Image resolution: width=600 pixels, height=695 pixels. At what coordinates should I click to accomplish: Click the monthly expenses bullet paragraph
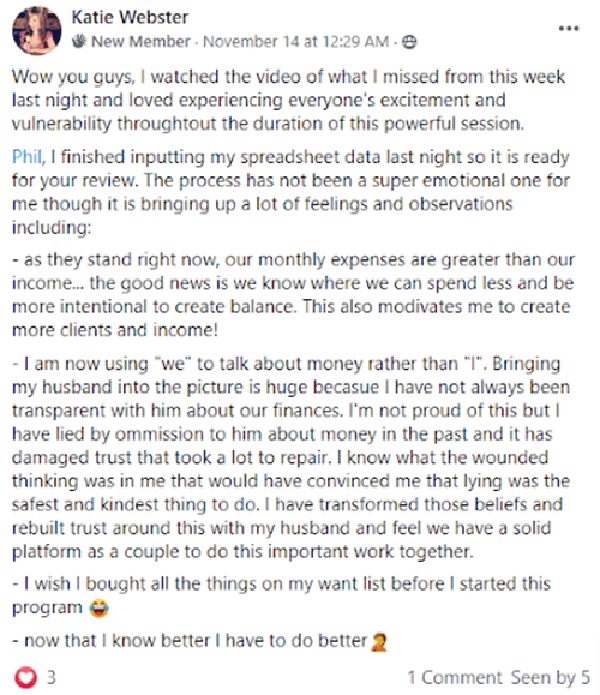point(293,295)
